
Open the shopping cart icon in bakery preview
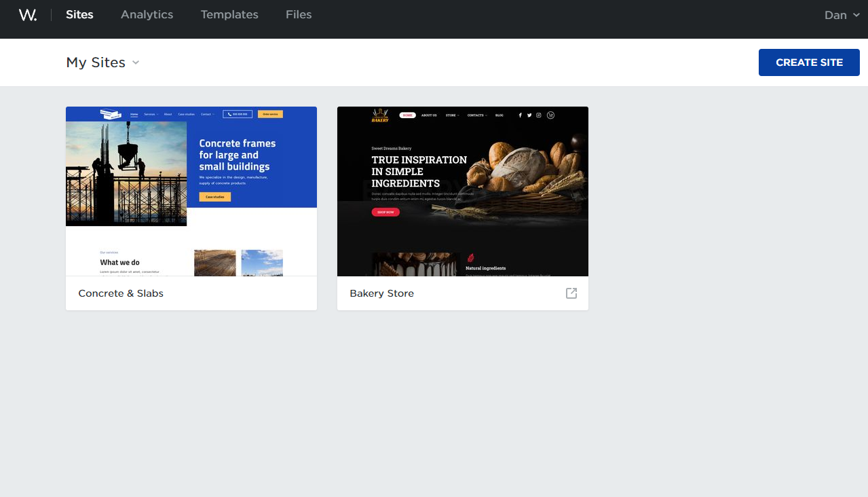550,115
